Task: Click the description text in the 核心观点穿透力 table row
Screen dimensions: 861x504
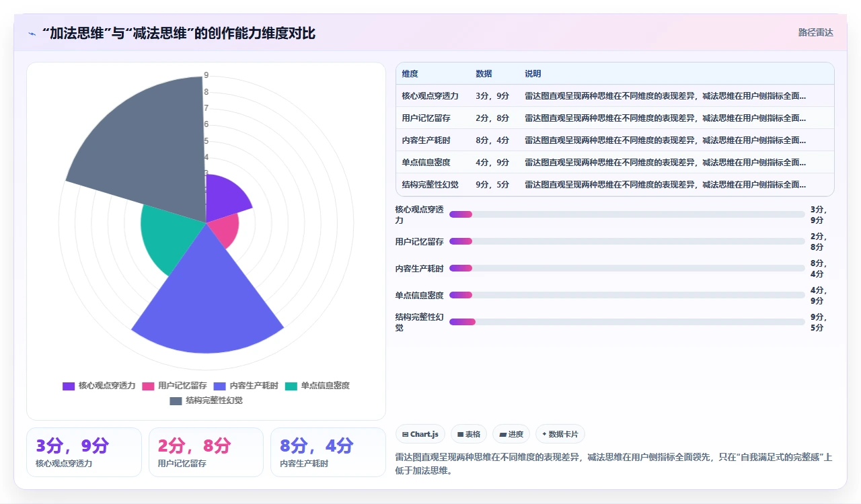Action: pos(665,96)
